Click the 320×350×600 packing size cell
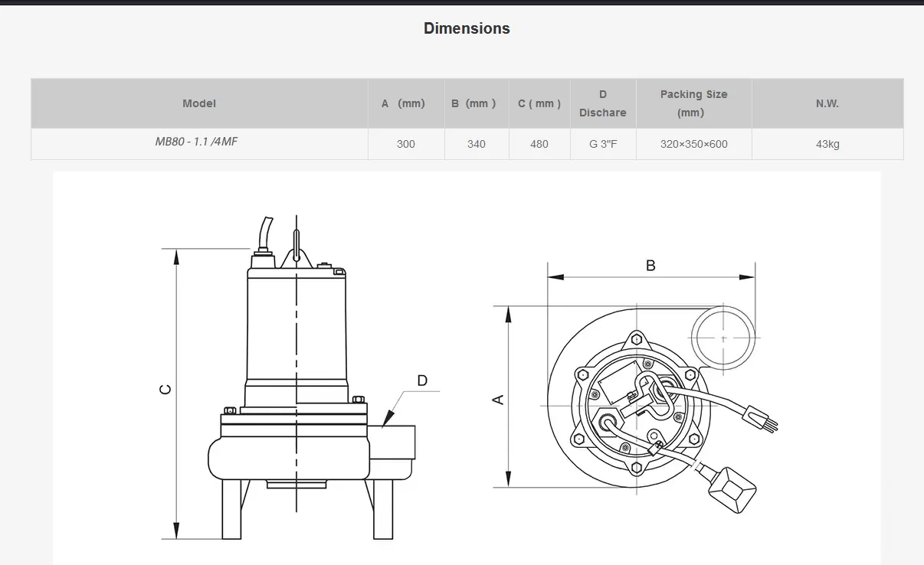Image resolution: width=924 pixels, height=565 pixels. pyautogui.click(x=693, y=144)
